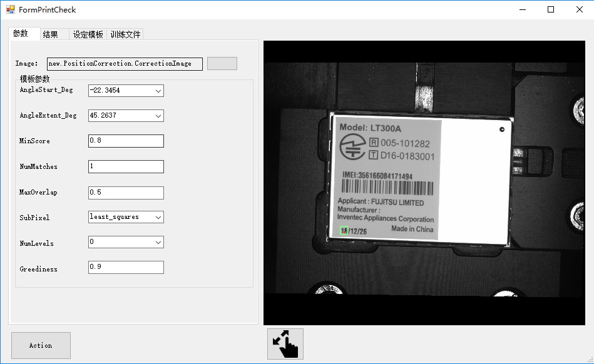Screen dimensions: 594x364
Task: Open the 训练文件 tab
Action: [125, 34]
